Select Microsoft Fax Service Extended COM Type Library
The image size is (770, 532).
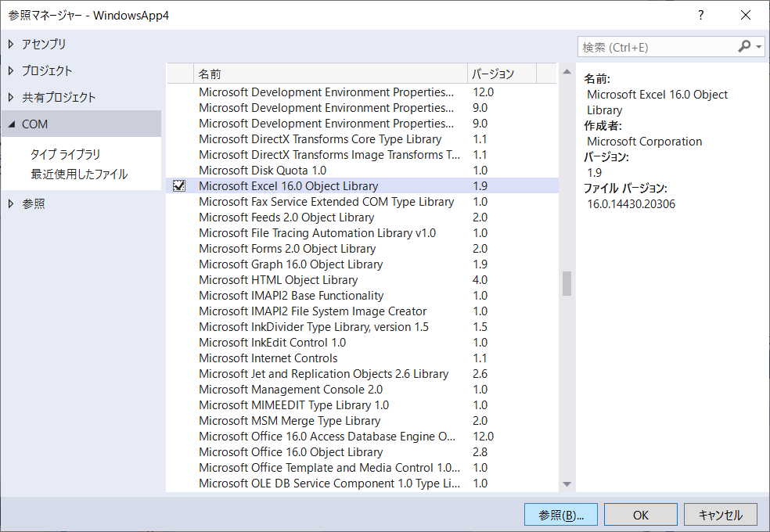click(x=362, y=202)
